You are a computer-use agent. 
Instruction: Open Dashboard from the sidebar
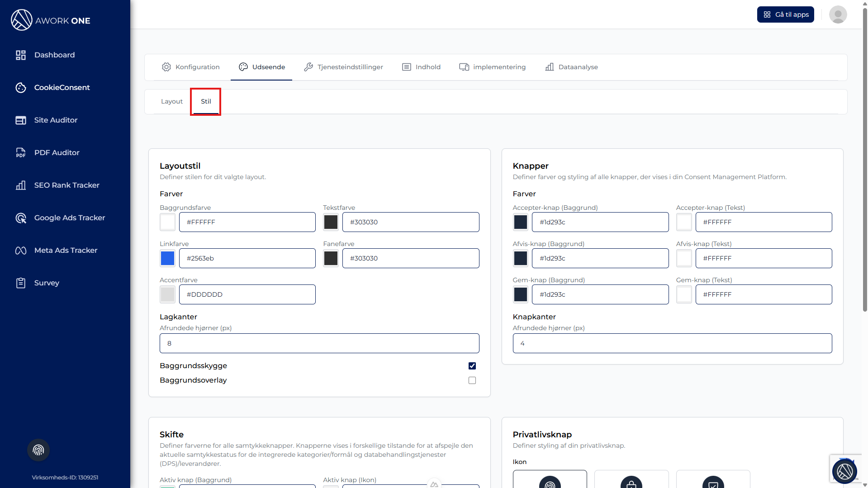[54, 55]
